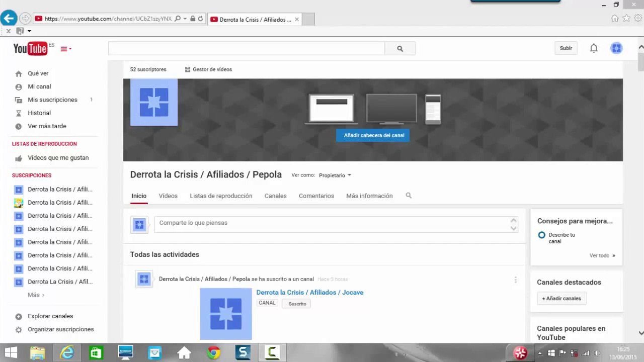
Task: Open the dropdown arrow beside the guide menu
Action: click(x=70, y=49)
